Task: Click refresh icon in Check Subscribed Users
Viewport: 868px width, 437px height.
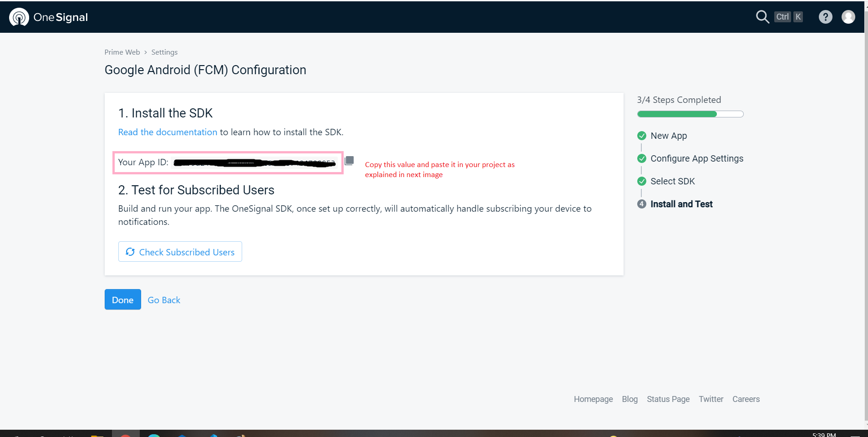Action: (130, 252)
